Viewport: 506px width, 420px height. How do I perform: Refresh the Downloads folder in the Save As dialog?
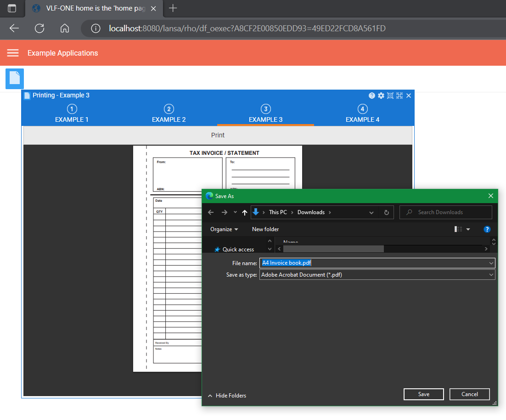387,212
